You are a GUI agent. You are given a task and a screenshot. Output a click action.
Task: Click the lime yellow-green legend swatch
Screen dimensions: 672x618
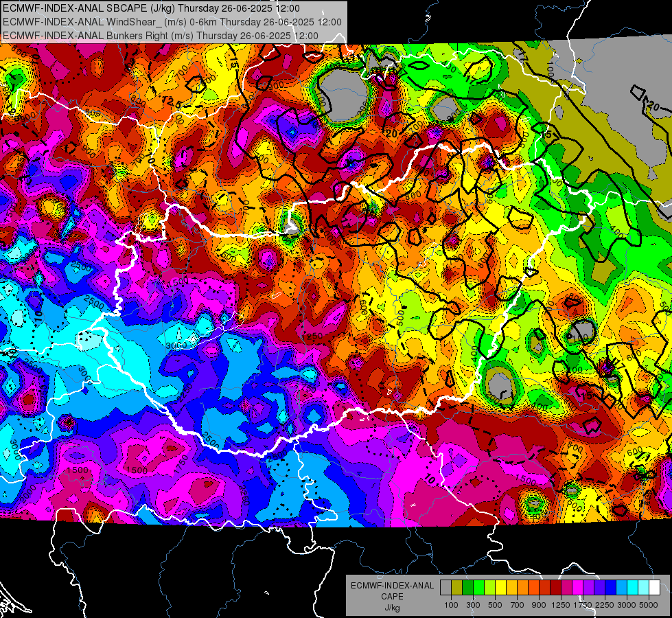pyautogui.click(x=490, y=588)
